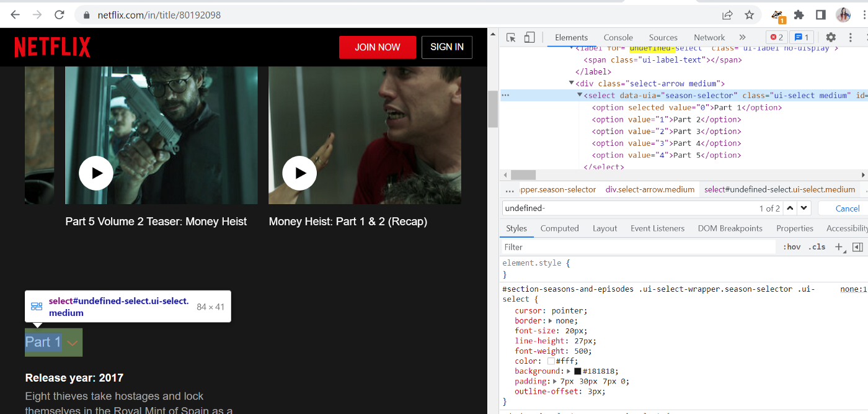868x414 pixels.
Task: Toggle the .cls classes panel
Action: click(x=817, y=247)
